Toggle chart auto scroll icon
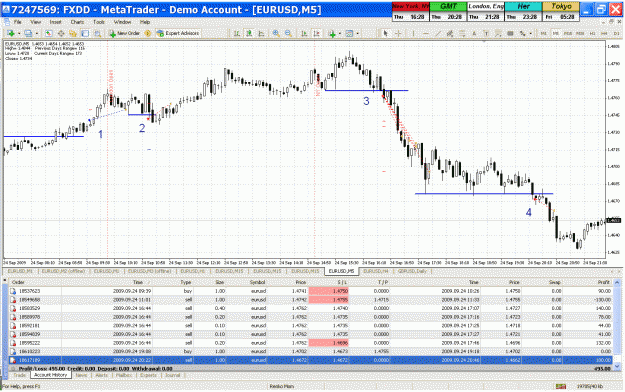 point(304,33)
